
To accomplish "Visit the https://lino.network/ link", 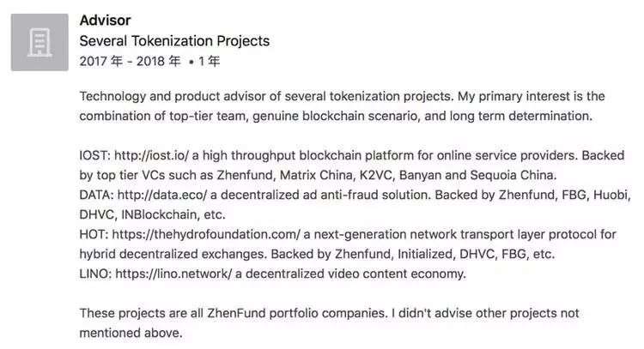I will pyautogui.click(x=173, y=274).
